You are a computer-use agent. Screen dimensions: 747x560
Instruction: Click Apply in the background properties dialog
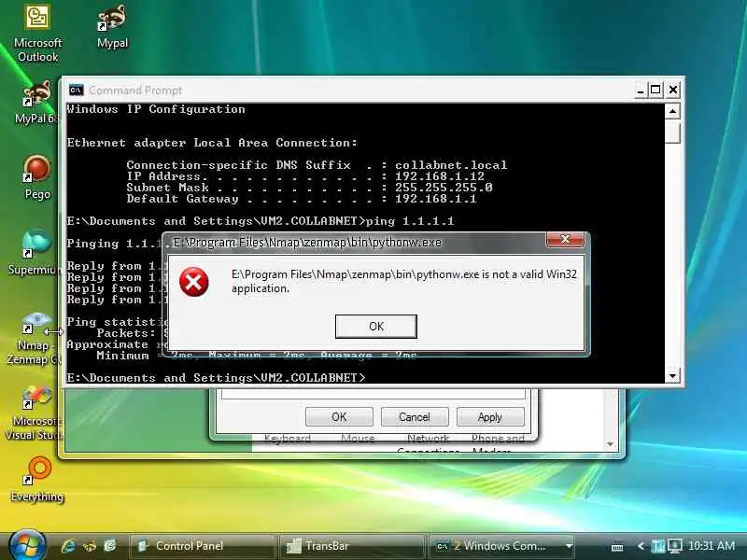click(x=490, y=417)
